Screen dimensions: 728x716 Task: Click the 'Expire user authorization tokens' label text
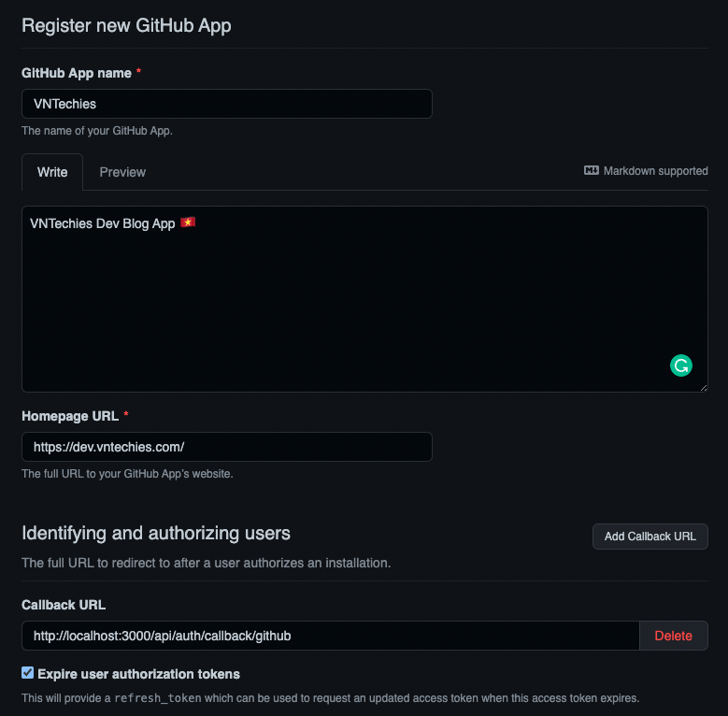138,674
